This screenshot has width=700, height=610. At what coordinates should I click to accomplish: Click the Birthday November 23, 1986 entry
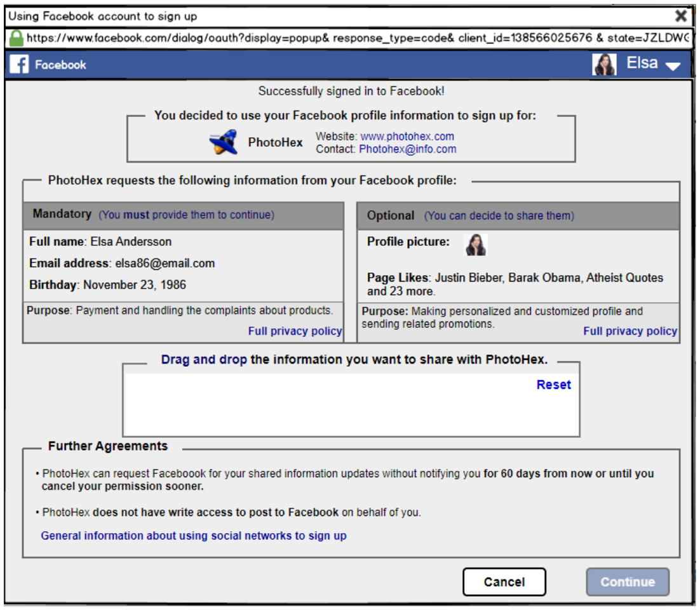point(107,285)
